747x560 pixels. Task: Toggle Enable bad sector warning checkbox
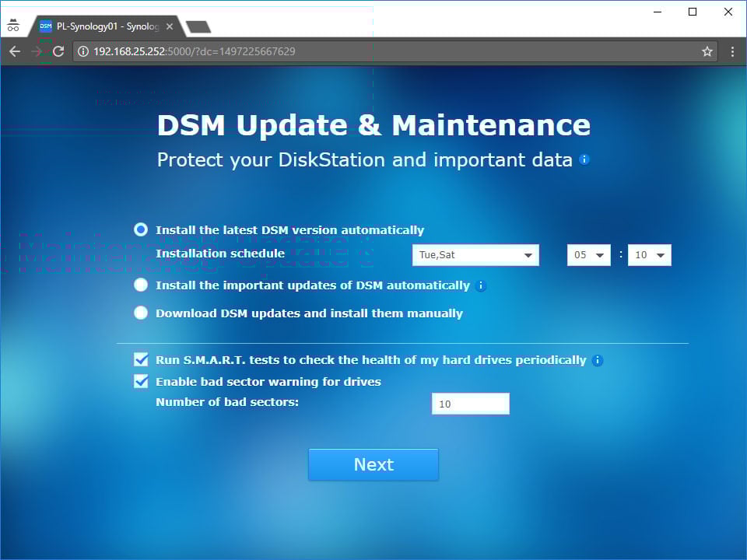click(x=141, y=381)
